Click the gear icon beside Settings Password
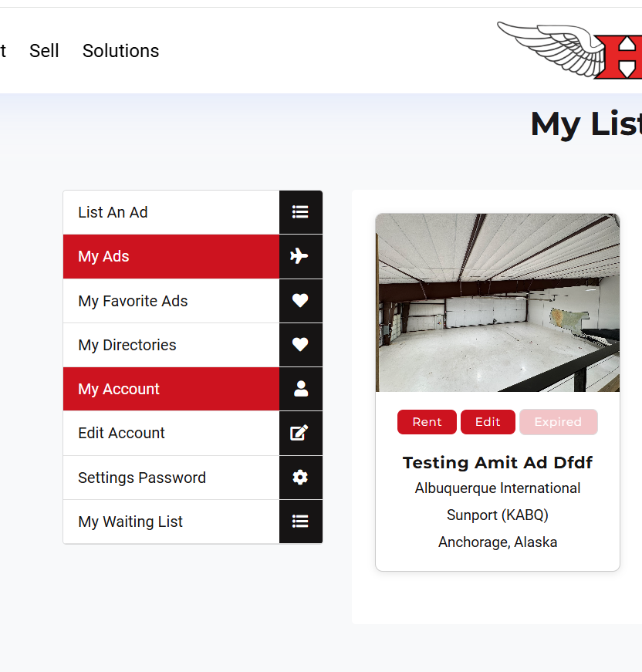 coord(300,478)
